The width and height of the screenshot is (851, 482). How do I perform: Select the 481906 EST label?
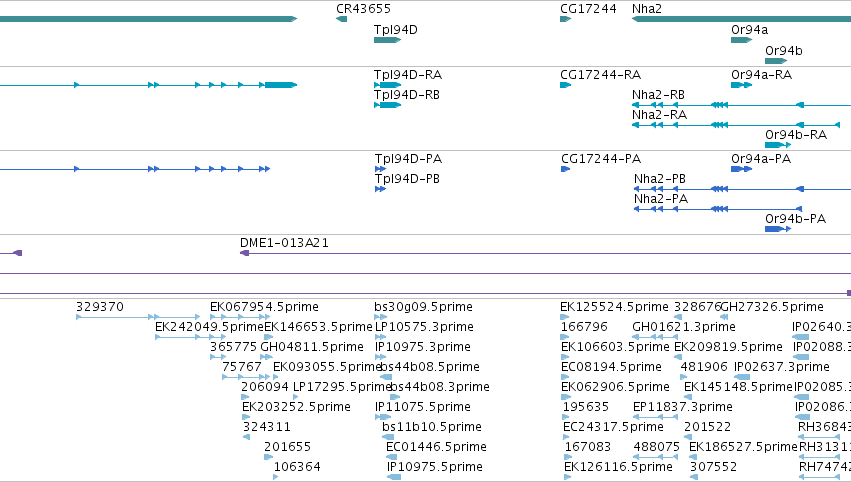click(x=704, y=367)
